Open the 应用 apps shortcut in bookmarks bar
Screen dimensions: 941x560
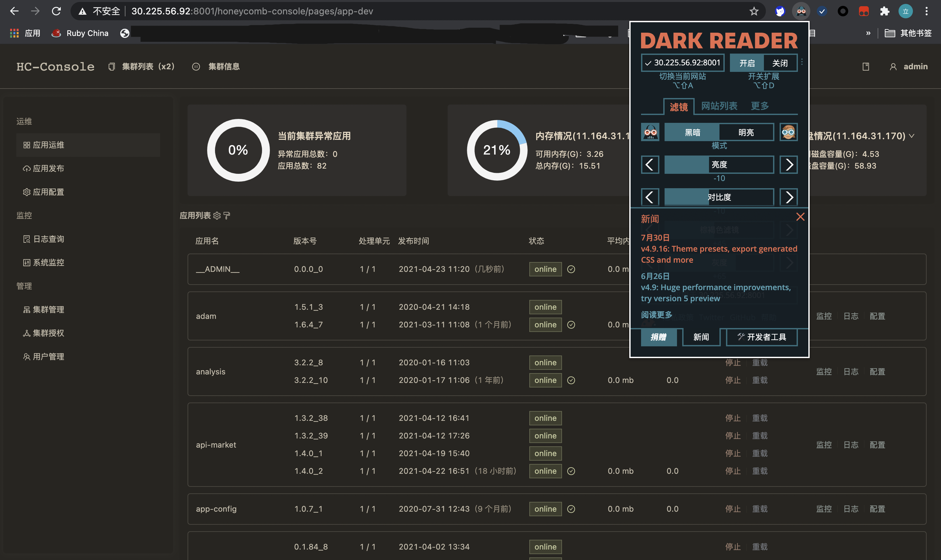pos(25,33)
